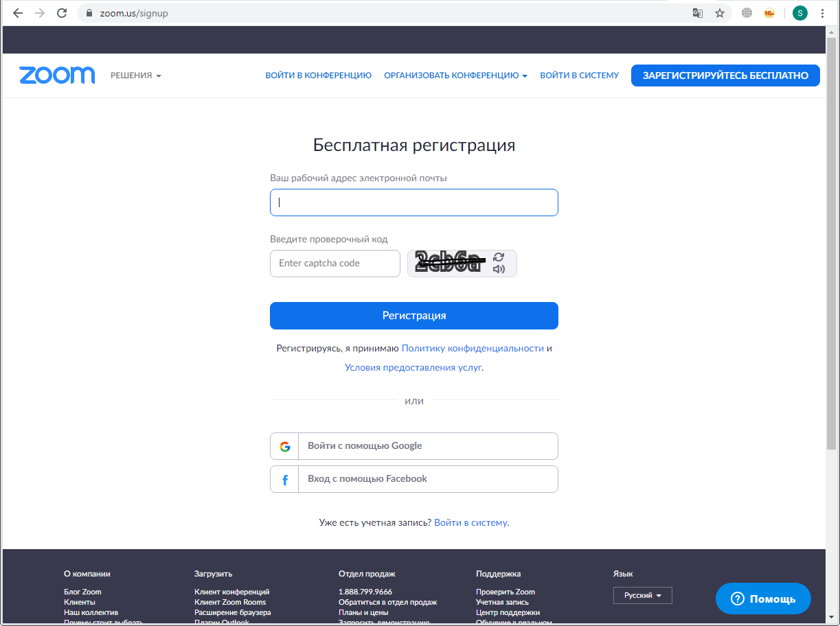Screen dimensions: 840x626
Task: Open Клиент Zoom Rooms link
Action: point(230,602)
